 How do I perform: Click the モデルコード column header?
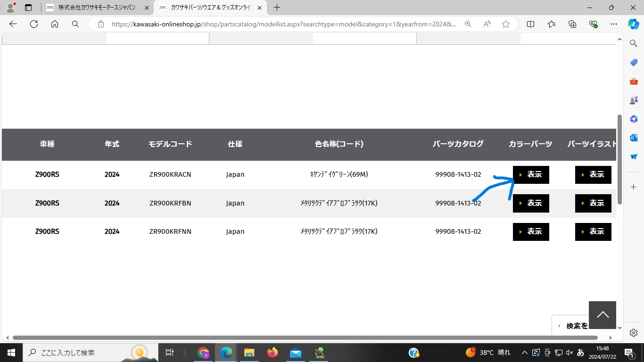[170, 144]
